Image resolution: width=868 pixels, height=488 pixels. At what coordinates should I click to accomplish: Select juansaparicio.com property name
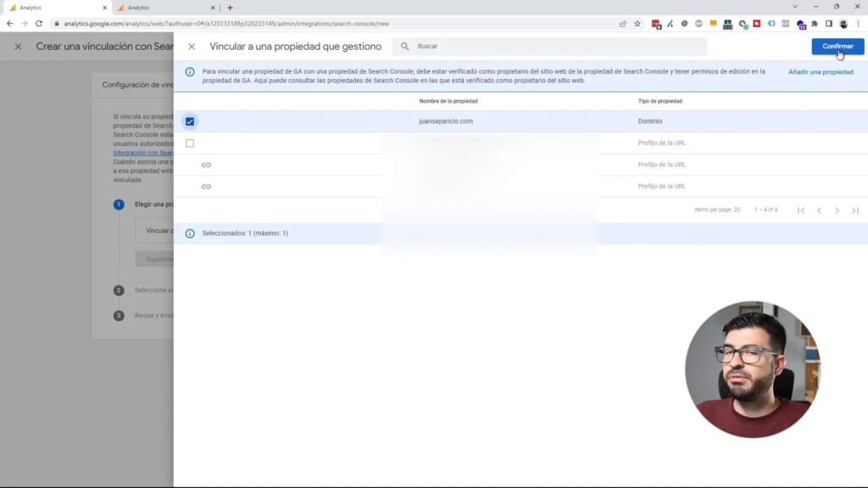pyautogui.click(x=446, y=121)
